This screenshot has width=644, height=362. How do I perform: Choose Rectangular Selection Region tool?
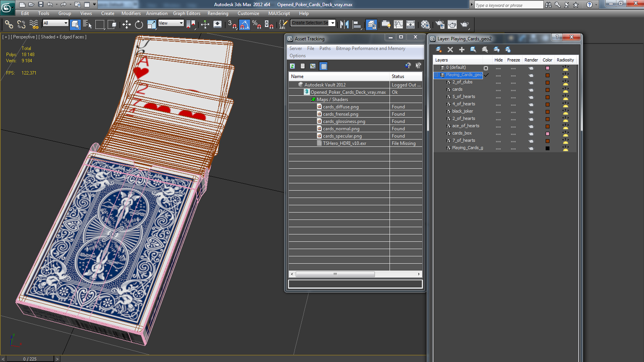point(100,24)
